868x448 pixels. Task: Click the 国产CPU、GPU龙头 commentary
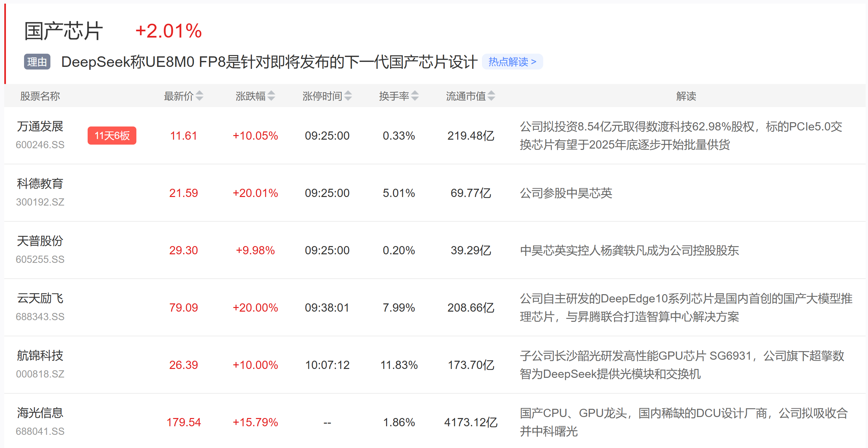(684, 422)
